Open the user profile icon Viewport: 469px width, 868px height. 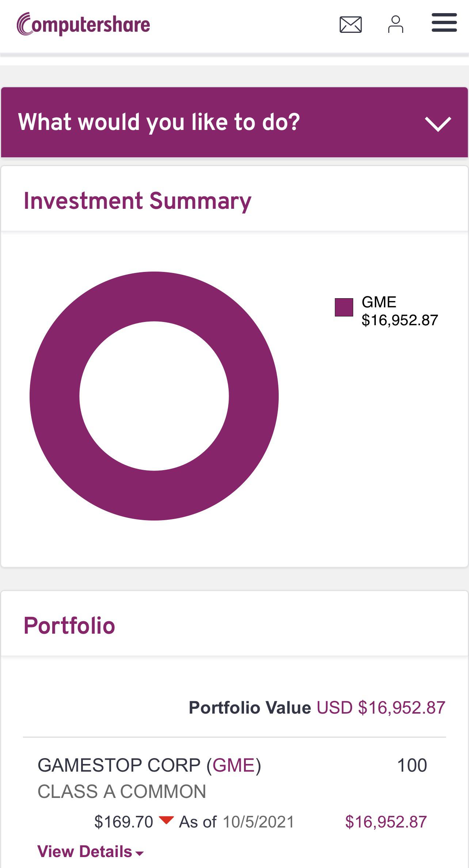point(396,24)
